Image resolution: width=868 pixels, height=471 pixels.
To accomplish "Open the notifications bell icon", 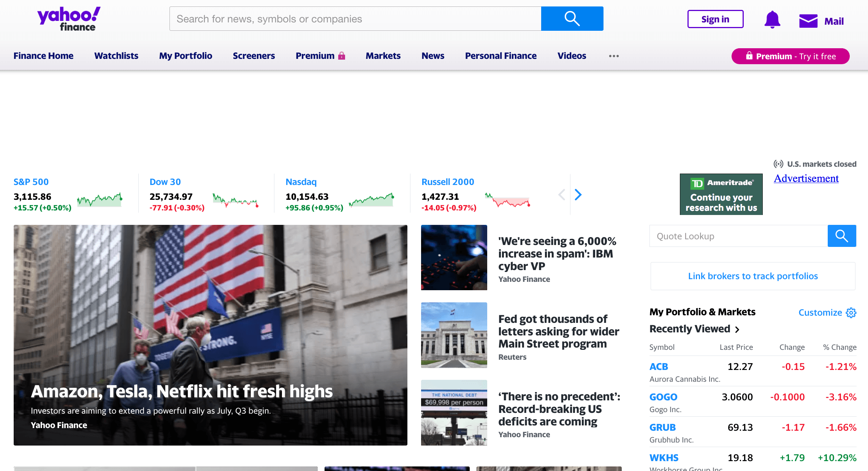I will (x=772, y=19).
